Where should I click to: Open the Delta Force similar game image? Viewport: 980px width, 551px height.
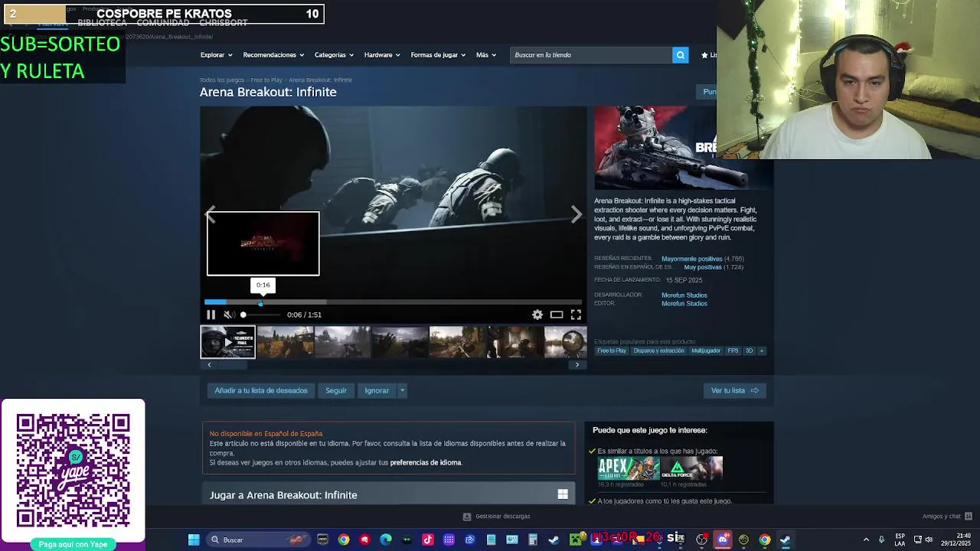(692, 468)
